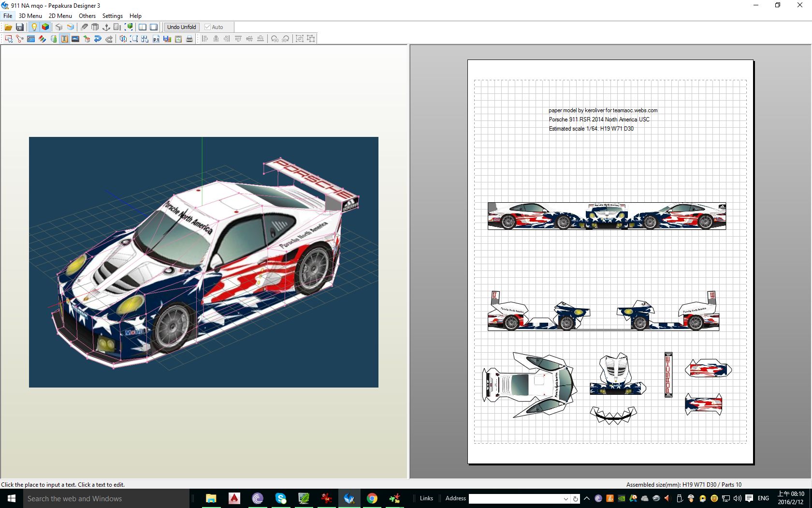812x508 pixels.
Task: Open the 3D Menu
Action: 30,16
